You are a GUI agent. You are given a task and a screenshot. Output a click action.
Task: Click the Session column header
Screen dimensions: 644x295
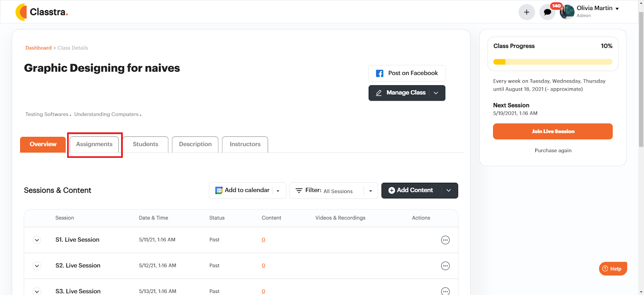tap(65, 218)
